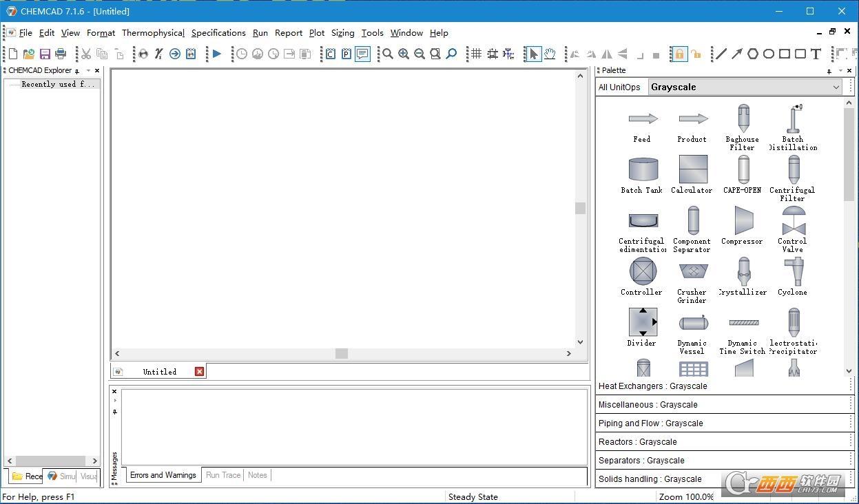
Task: Select the Polygon drawing tool
Action: coord(752,54)
